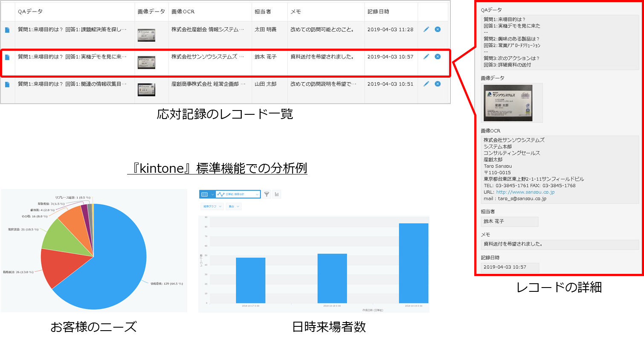Edit the 山田 太郎 record with pencil icon
Screen dimensions: 644x343
coord(426,84)
